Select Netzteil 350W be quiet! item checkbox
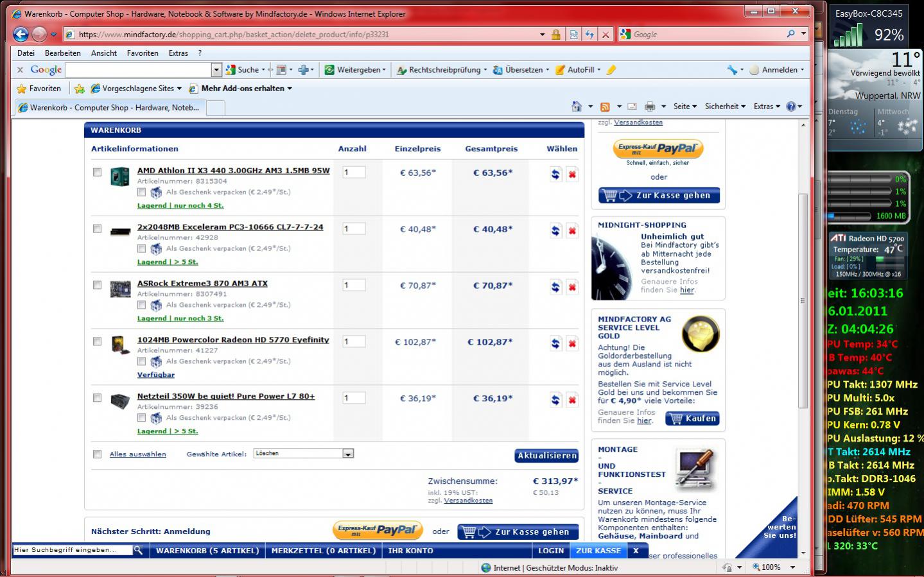This screenshot has width=924, height=577. click(97, 398)
